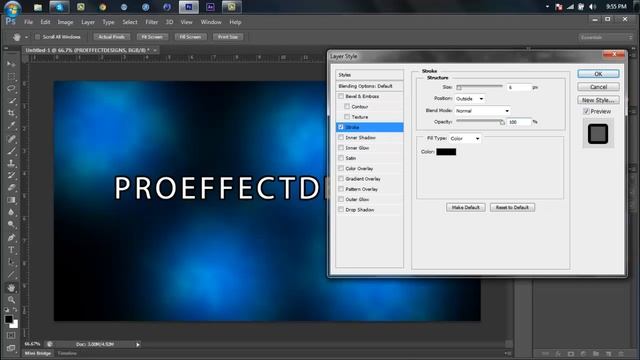Select the Horizontal Type tool
640x360 pixels.
click(11, 250)
